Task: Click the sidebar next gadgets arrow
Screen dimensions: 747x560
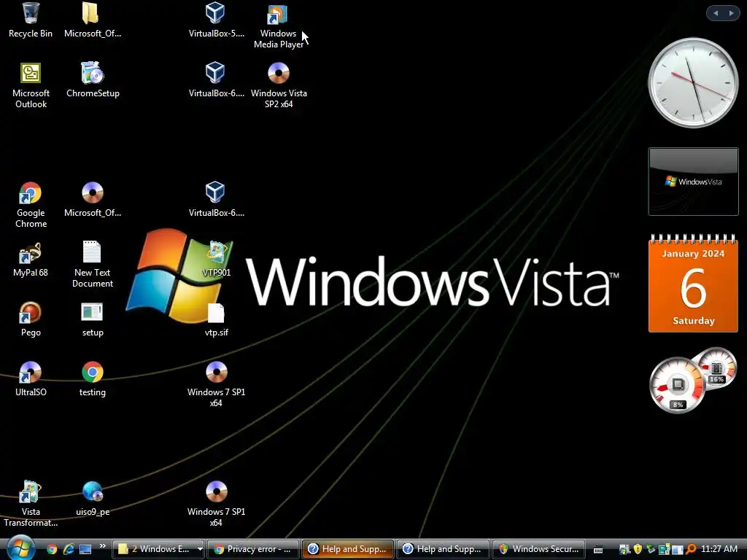Action: [731, 13]
